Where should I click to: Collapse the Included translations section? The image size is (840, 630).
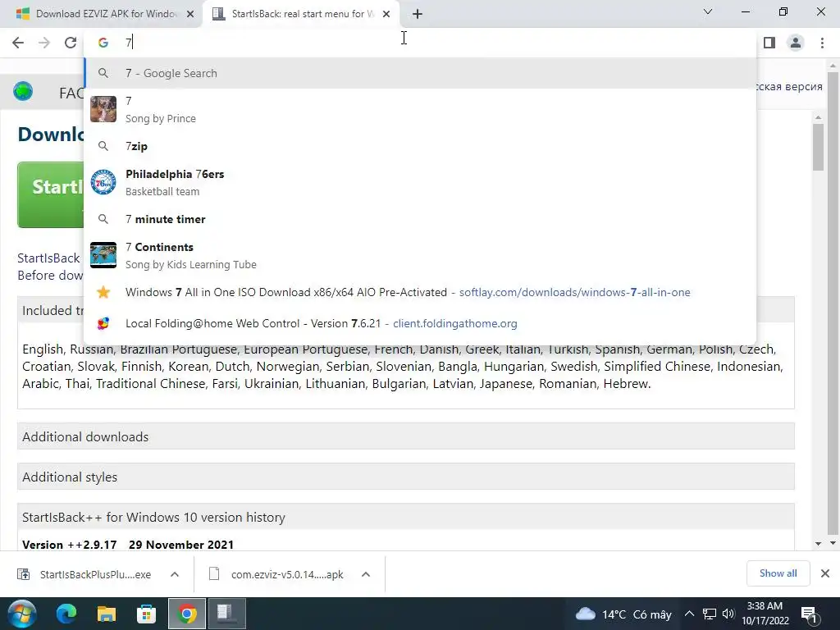[52, 311]
